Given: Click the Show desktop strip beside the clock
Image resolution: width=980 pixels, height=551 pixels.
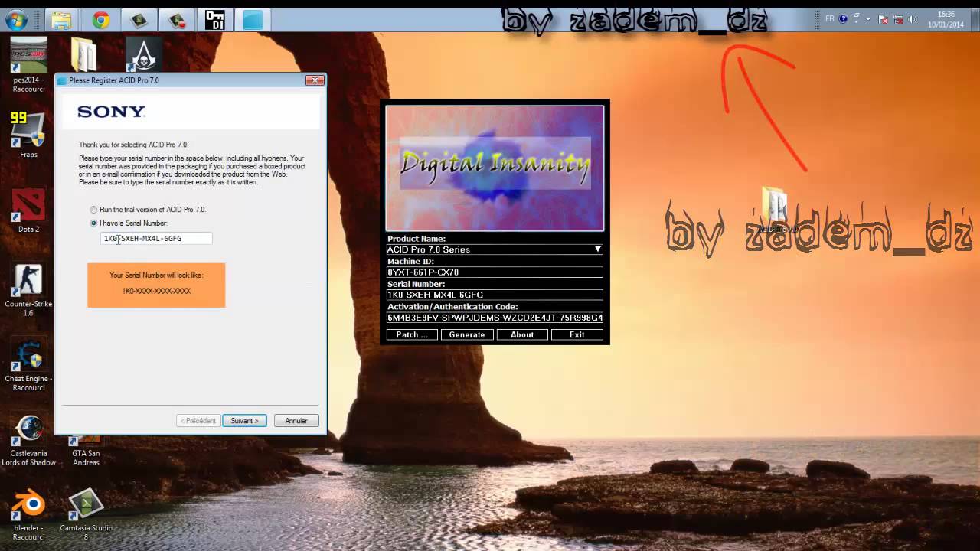Looking at the screenshot, I should tap(975, 19).
